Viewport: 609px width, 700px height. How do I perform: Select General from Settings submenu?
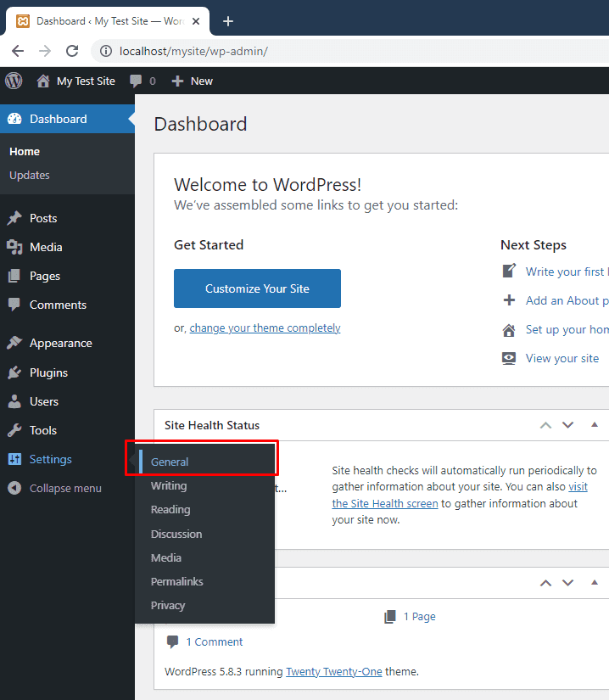170,462
